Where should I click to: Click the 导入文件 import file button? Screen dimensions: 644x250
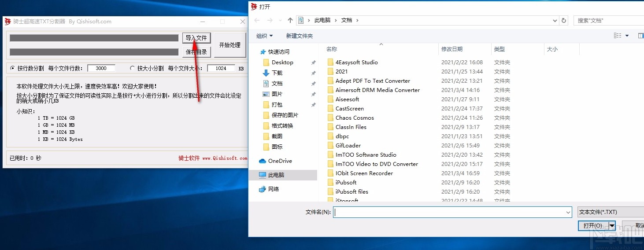pos(196,38)
